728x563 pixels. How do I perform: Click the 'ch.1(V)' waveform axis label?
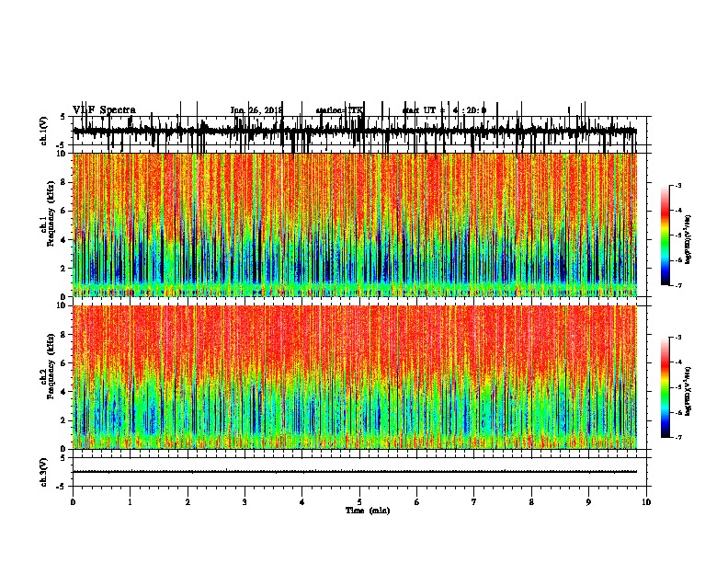coord(43,131)
